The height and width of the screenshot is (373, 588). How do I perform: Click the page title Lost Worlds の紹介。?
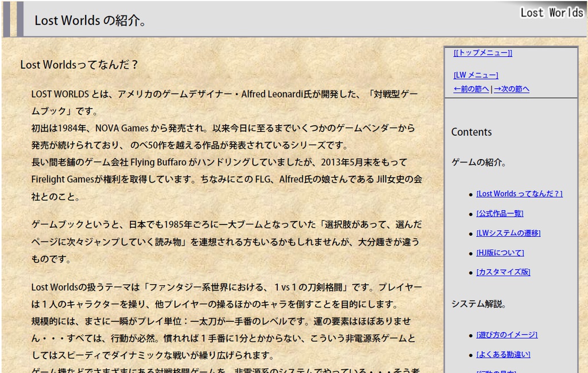tap(90, 21)
